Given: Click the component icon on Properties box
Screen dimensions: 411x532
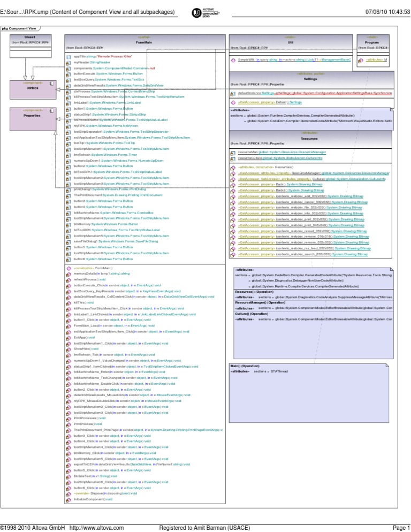Looking at the screenshot, I should 51,111.
